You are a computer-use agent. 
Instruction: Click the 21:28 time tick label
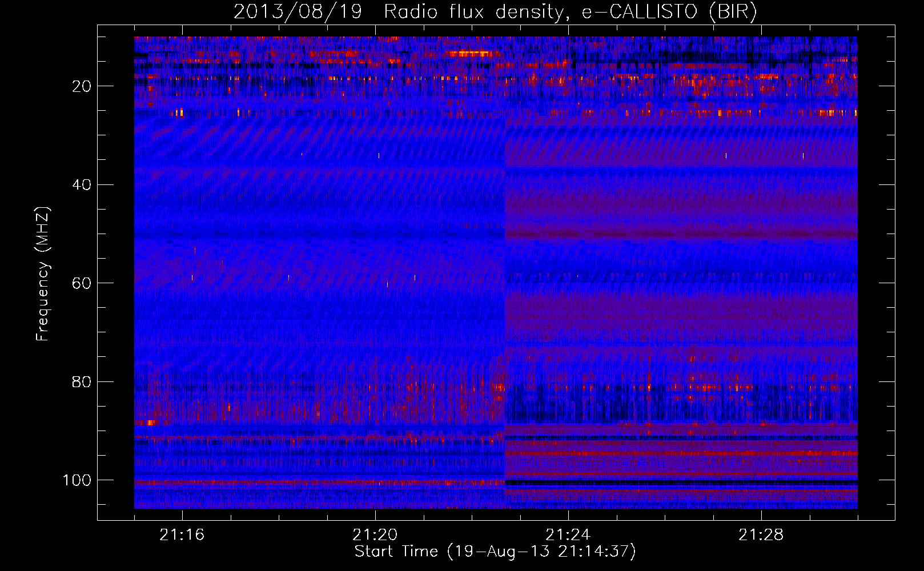coord(761,535)
